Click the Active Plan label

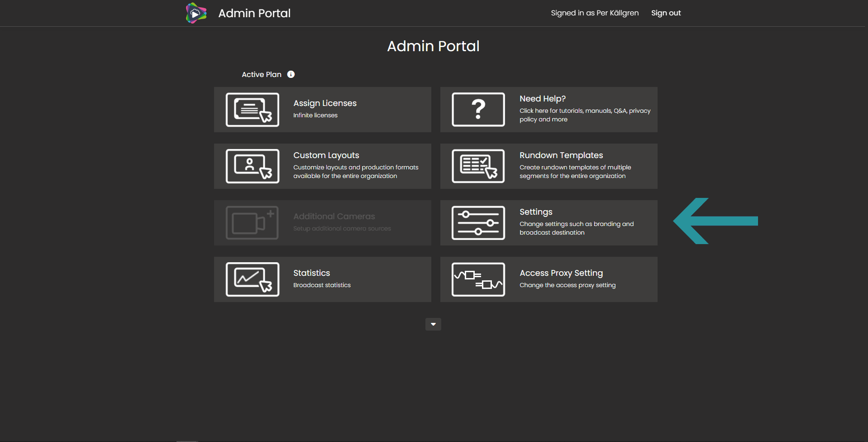point(262,74)
